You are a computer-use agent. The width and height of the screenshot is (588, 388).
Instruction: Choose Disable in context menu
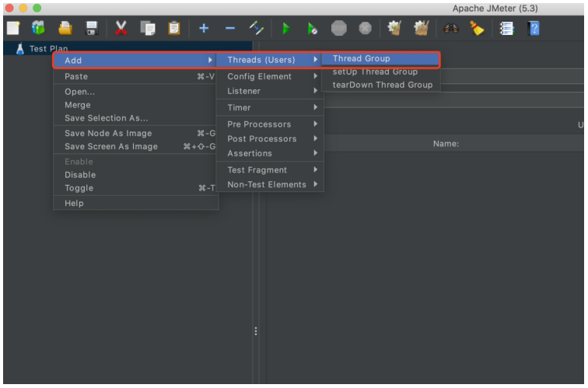point(136,175)
